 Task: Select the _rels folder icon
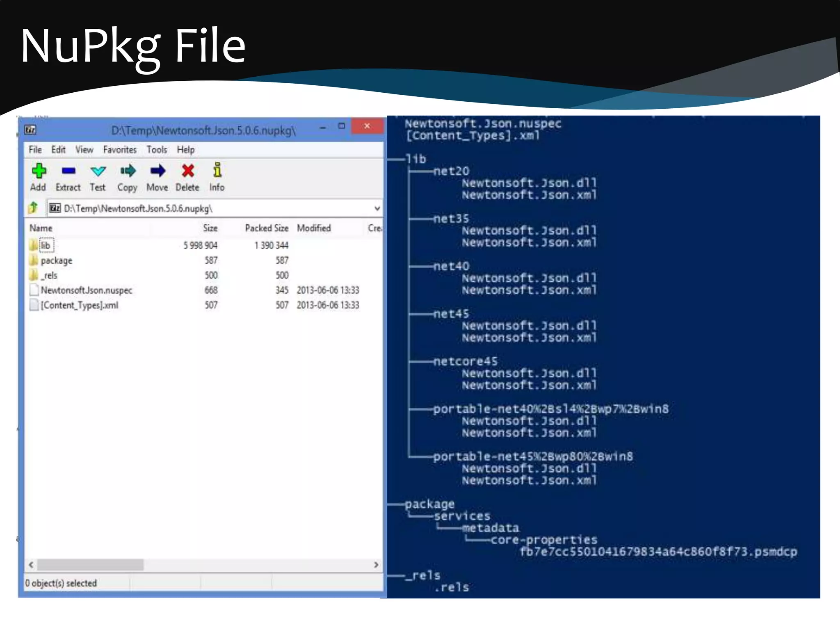(x=34, y=275)
